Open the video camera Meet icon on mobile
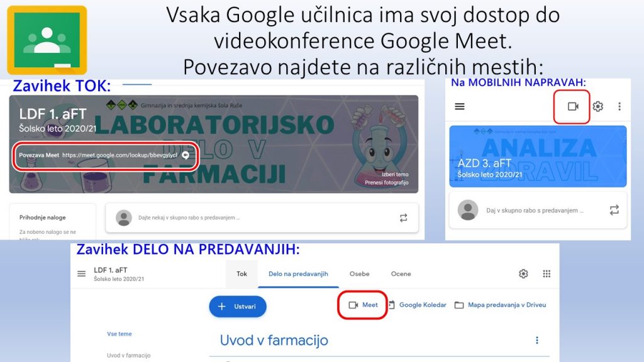 (x=572, y=107)
